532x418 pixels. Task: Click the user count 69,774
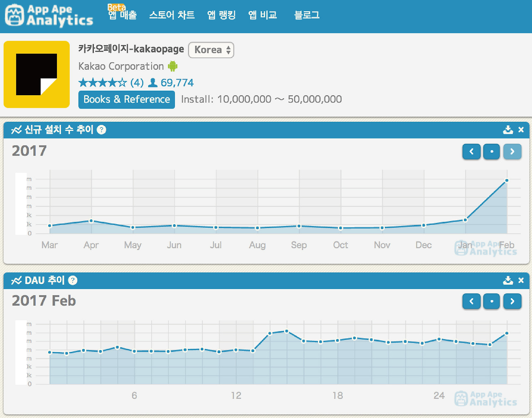(171, 83)
